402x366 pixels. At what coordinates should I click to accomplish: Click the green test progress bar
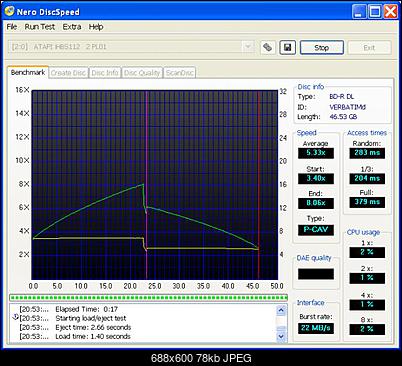click(148, 297)
